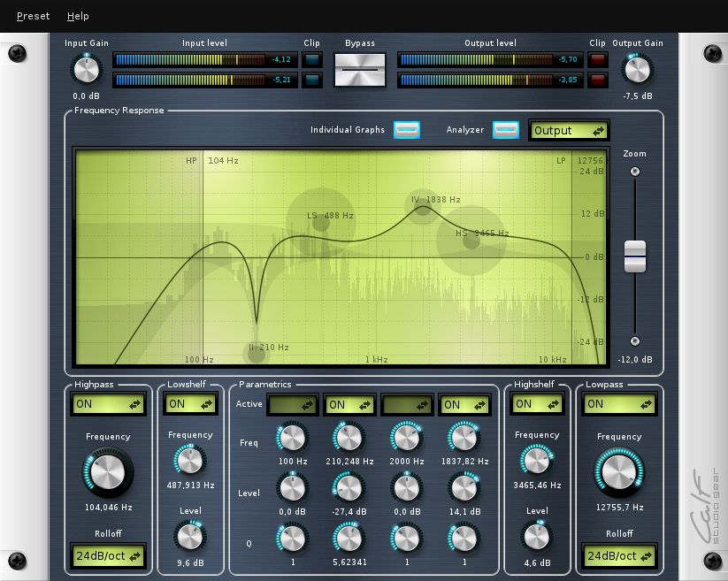Toggle the Analyzer switch
Image resolution: width=728 pixels, height=581 pixels.
click(x=506, y=130)
